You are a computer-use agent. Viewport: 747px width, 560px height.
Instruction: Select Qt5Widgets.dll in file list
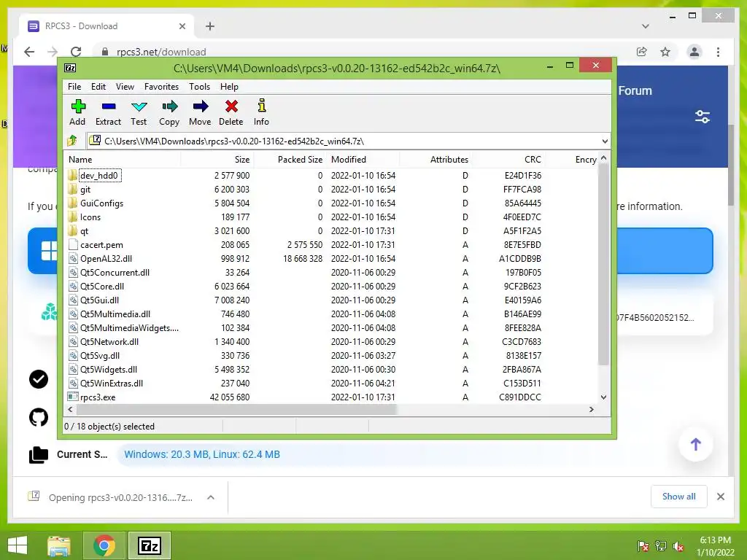coord(109,369)
